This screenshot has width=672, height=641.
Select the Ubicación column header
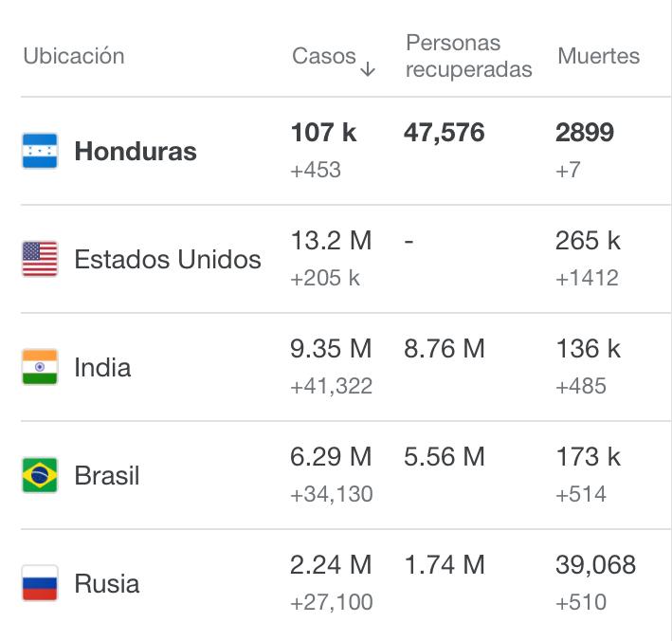point(74,56)
